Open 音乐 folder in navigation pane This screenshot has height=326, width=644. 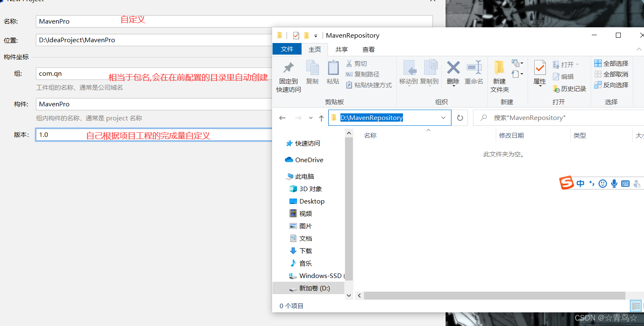301,264
